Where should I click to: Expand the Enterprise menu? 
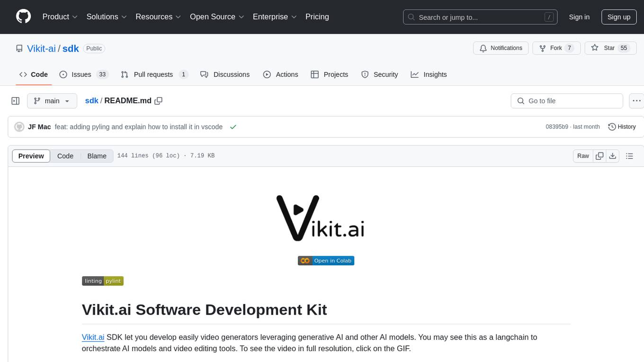click(x=275, y=17)
